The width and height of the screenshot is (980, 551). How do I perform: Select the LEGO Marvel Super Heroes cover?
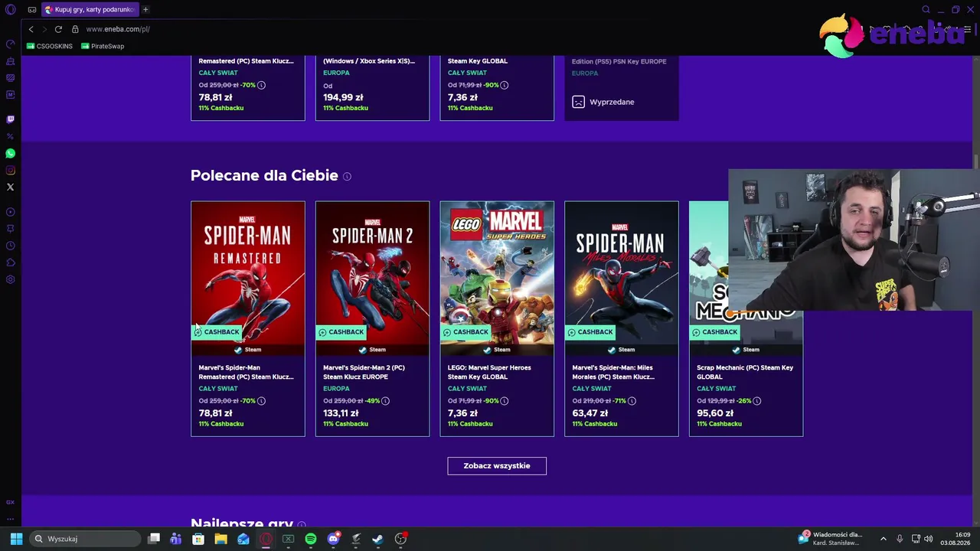tap(497, 273)
